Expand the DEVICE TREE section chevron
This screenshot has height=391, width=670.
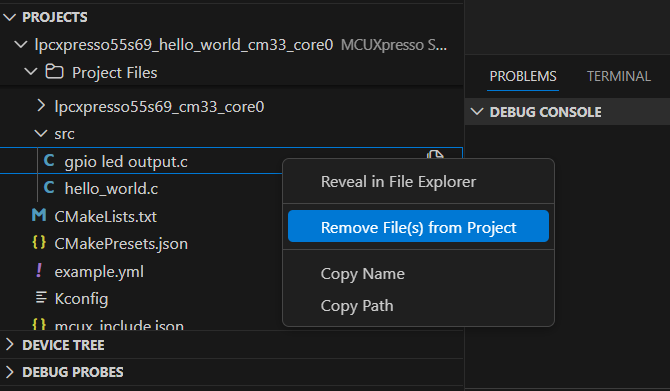pos(9,344)
